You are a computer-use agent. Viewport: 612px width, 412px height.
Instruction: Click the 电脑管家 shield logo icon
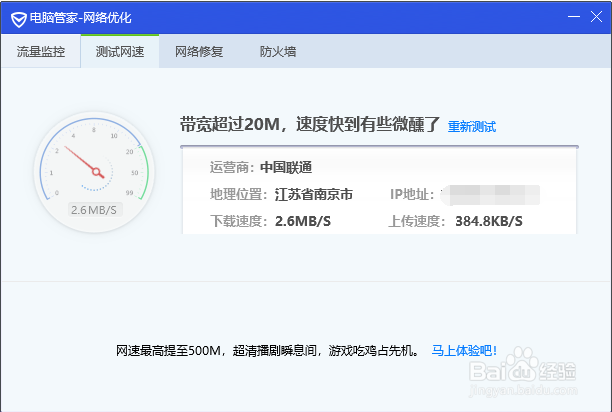pyautogui.click(x=18, y=19)
